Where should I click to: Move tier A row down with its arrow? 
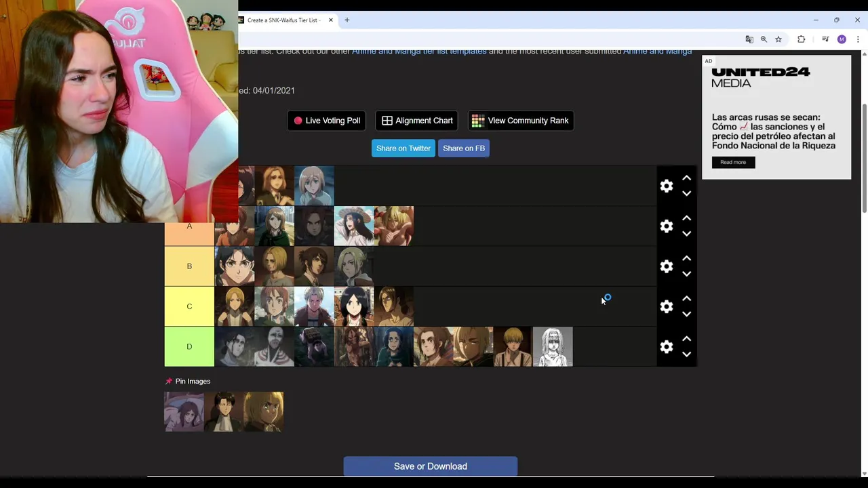pyautogui.click(x=686, y=234)
